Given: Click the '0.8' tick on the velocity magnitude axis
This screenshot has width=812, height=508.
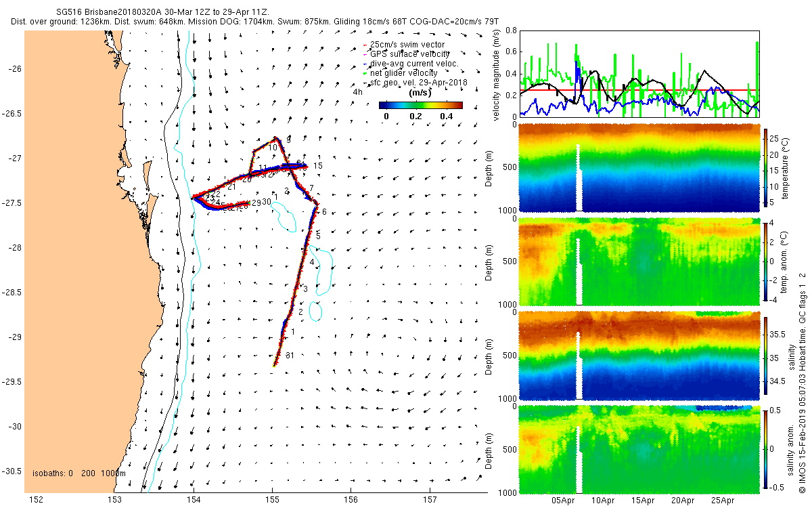Looking at the screenshot, I should [510, 30].
